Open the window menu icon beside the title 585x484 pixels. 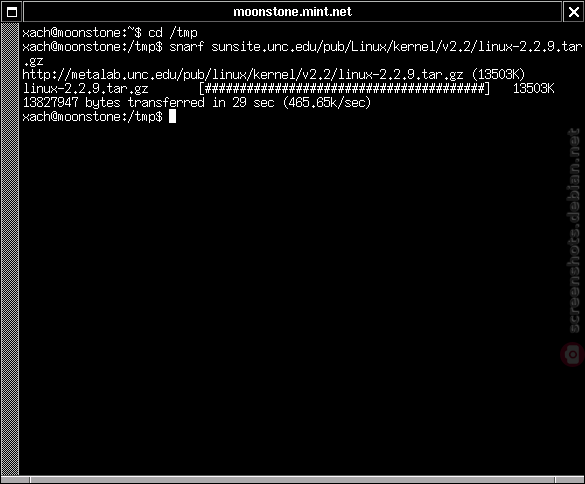pyautogui.click(x=12, y=12)
